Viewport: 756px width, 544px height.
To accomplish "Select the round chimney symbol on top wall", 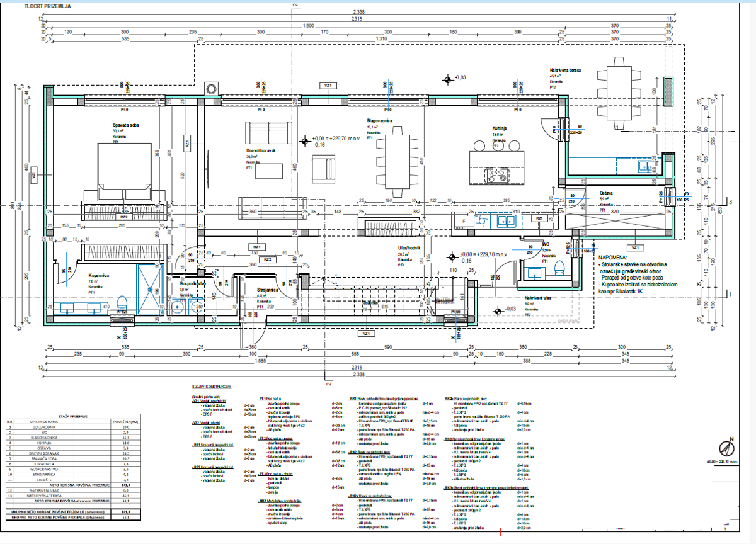I will pyautogui.click(x=212, y=88).
